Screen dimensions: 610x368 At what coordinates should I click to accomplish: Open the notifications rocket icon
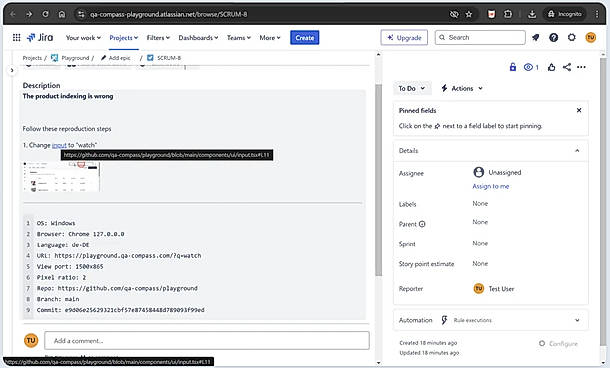[536, 38]
